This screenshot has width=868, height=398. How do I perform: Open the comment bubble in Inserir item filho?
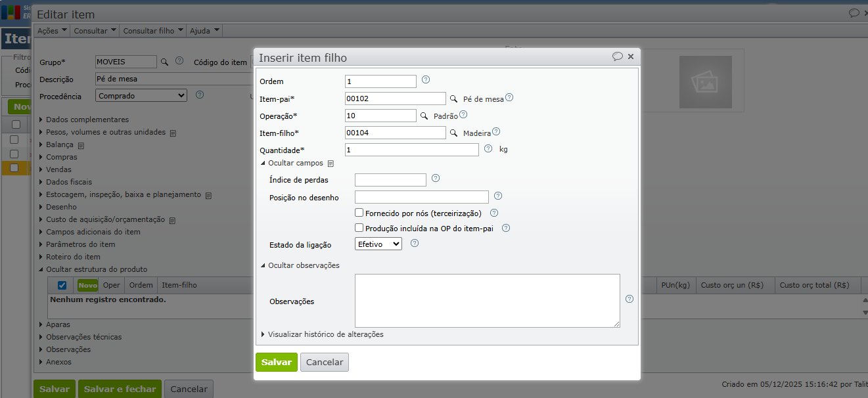[x=617, y=56]
